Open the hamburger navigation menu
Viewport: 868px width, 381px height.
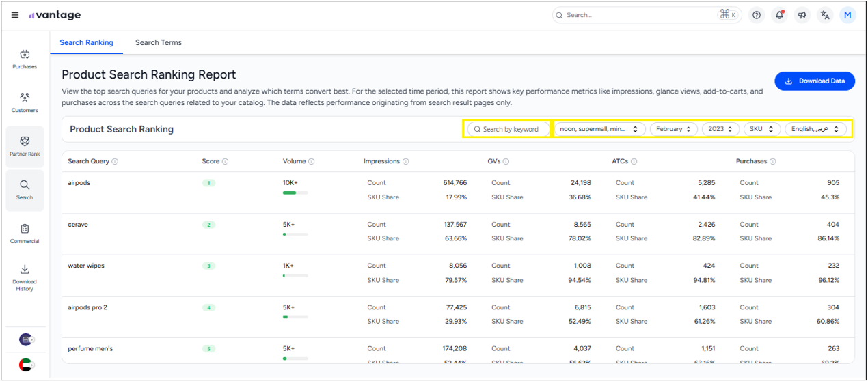tap(15, 15)
